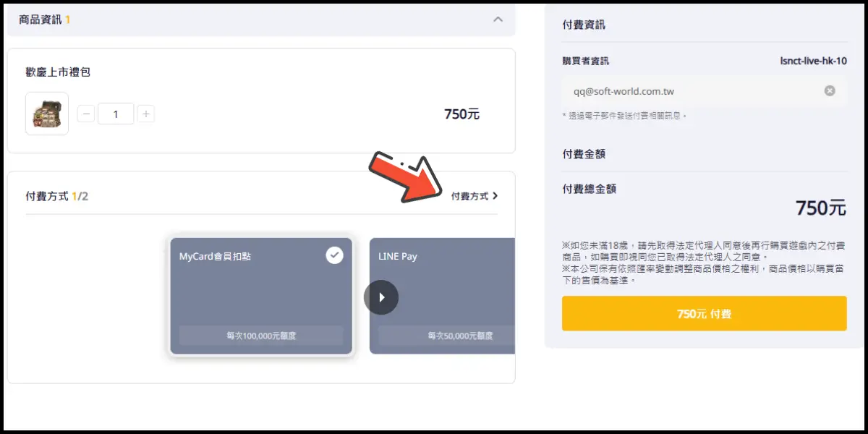This screenshot has width=868, height=434.
Task: Open the 付費方式 link with chevron
Action: [475, 196]
